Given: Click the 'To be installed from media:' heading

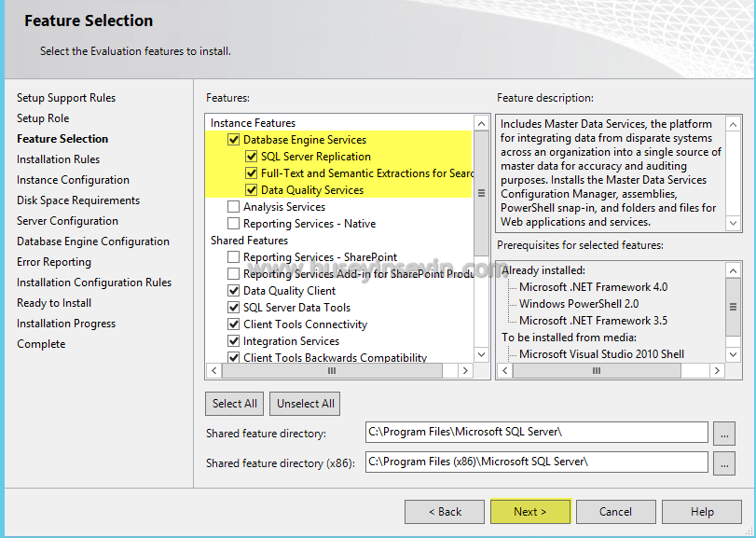Looking at the screenshot, I should pyautogui.click(x=569, y=338).
